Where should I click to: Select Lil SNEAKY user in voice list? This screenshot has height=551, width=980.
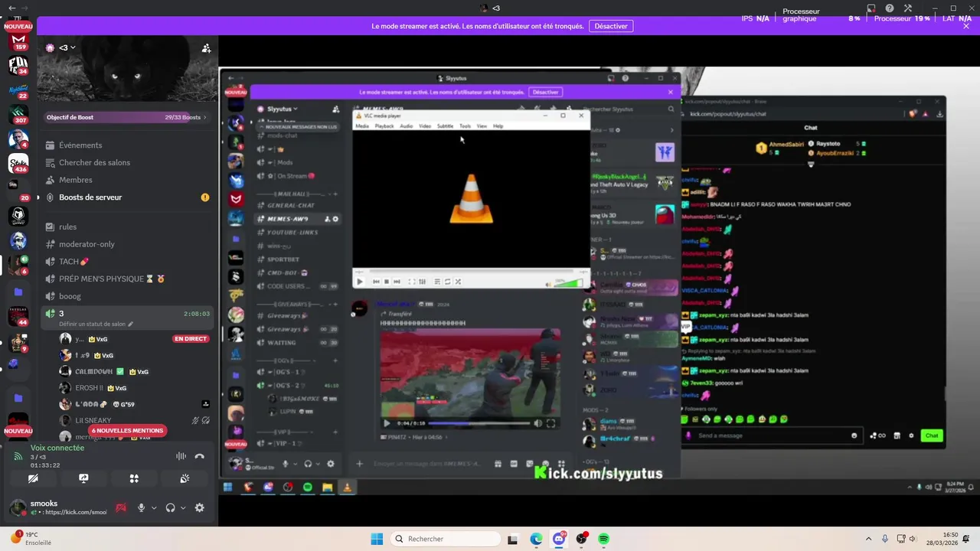pyautogui.click(x=126, y=420)
